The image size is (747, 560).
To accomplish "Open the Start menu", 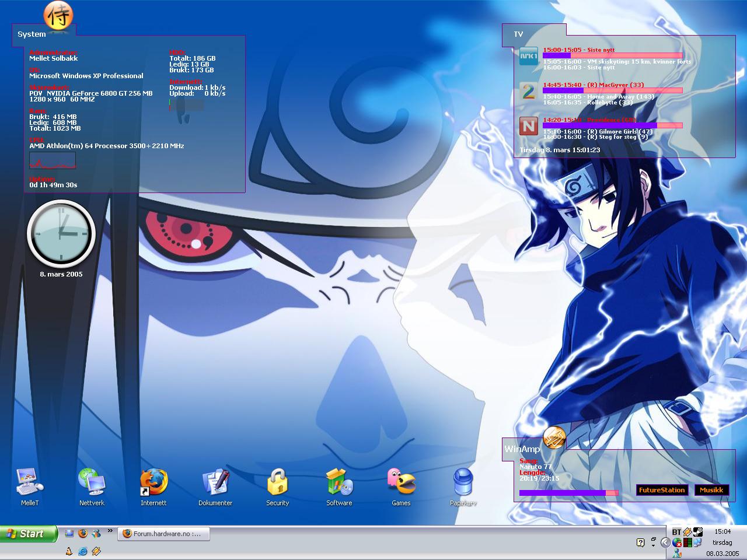I will click(x=29, y=533).
